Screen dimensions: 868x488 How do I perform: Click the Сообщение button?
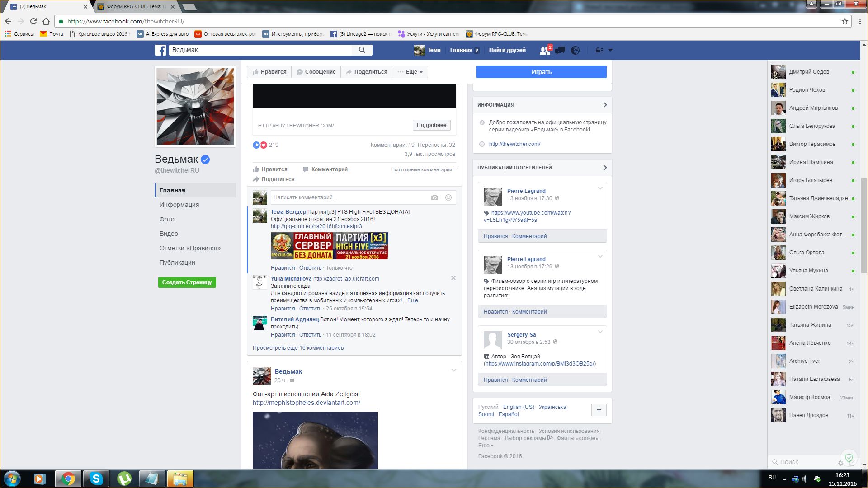[x=316, y=72]
